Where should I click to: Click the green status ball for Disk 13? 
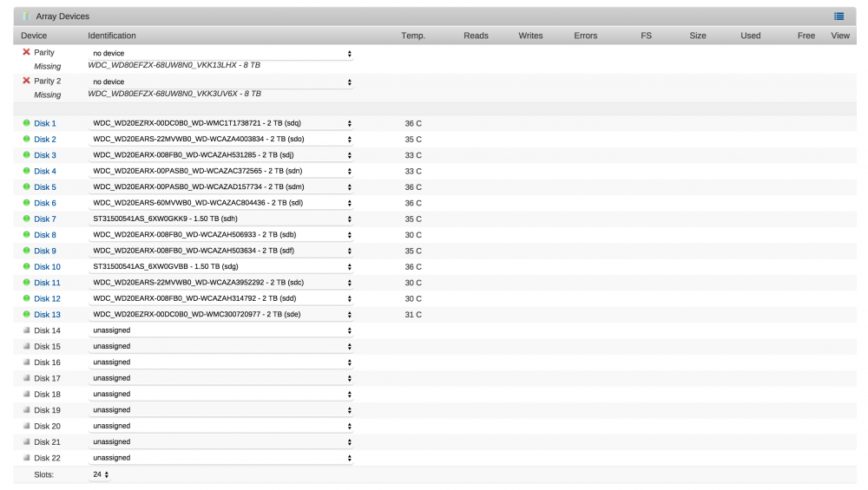(26, 314)
